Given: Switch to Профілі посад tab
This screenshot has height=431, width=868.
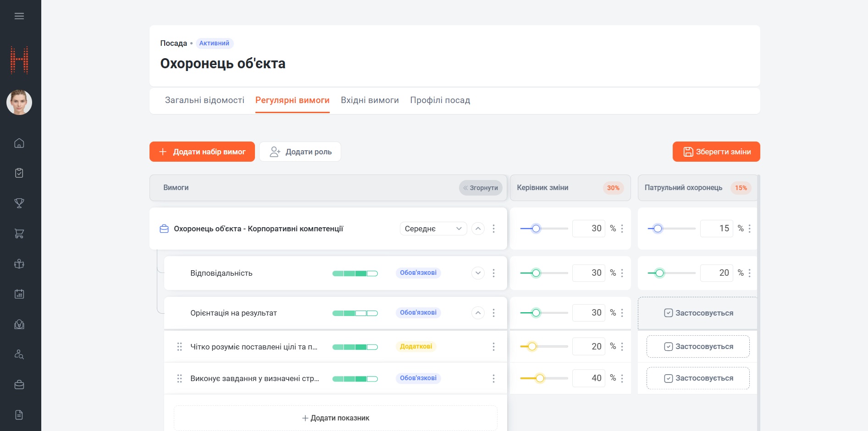Looking at the screenshot, I should (x=440, y=100).
